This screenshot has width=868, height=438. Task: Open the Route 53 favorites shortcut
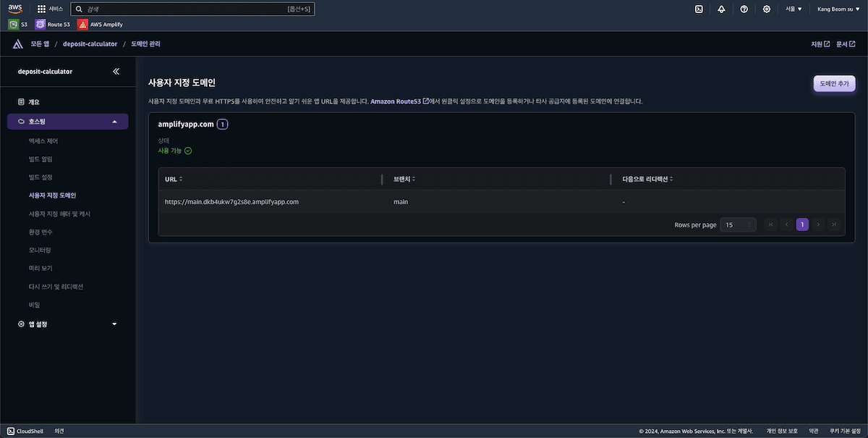click(x=53, y=24)
